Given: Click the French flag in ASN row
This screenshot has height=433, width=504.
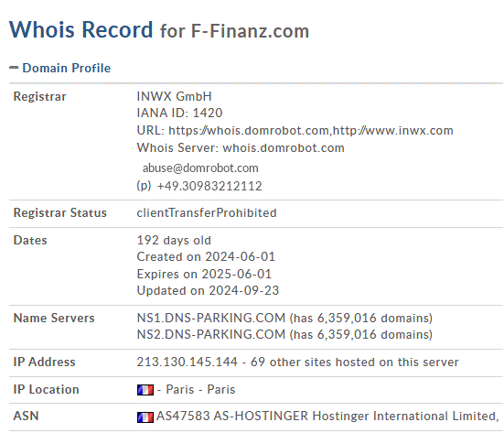Looking at the screenshot, I should tap(145, 417).
